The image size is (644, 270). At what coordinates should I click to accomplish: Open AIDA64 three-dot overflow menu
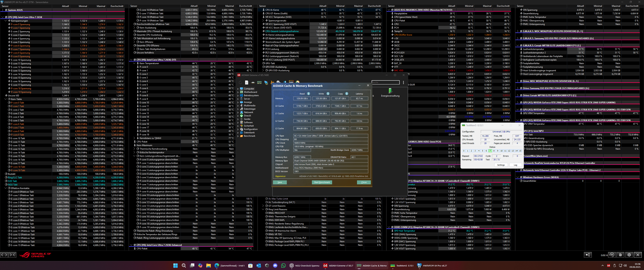tap(403, 82)
